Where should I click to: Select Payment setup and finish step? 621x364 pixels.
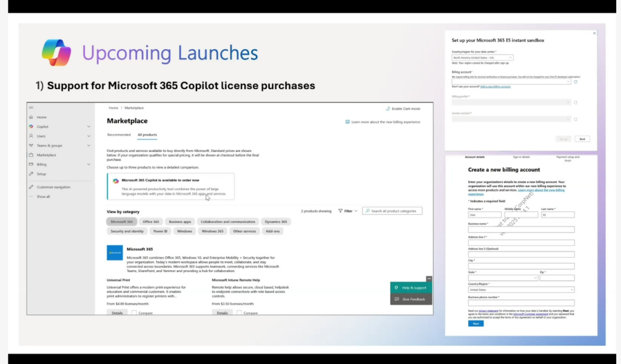[x=568, y=159]
